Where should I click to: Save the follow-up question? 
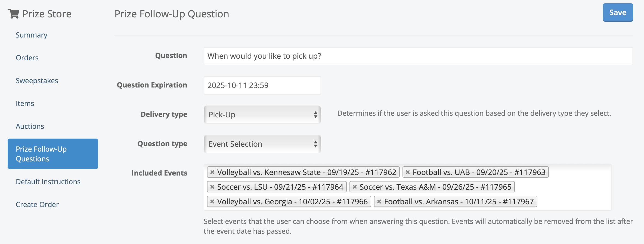coord(618,12)
